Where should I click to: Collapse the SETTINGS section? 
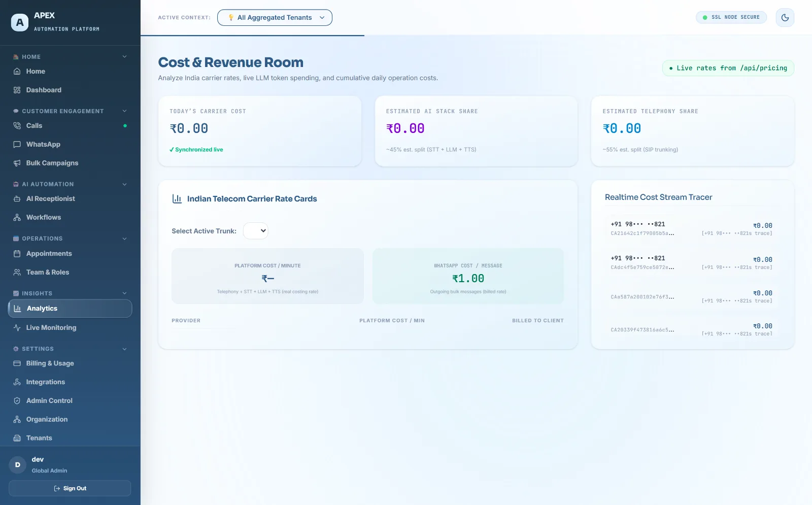pyautogui.click(x=124, y=349)
